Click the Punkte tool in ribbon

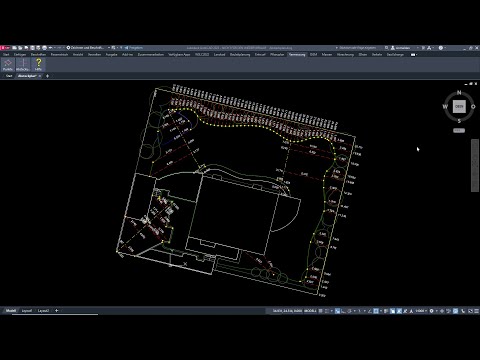8,64
